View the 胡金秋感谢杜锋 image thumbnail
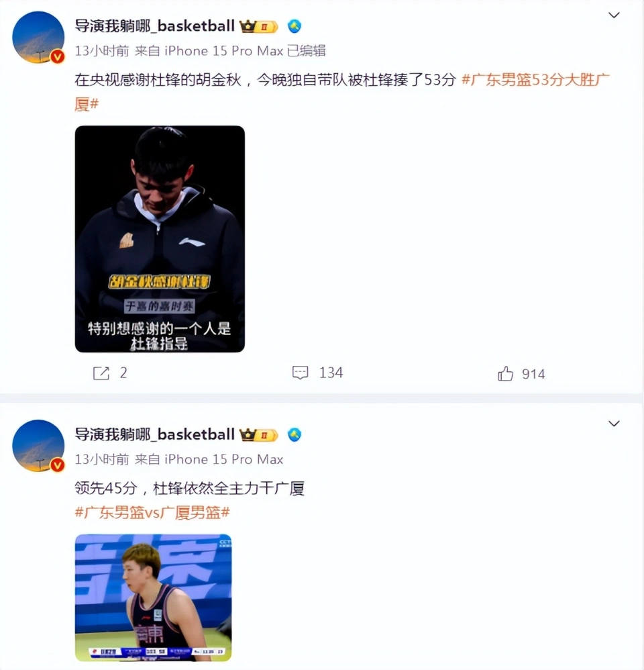The image size is (644, 670). coord(160,239)
